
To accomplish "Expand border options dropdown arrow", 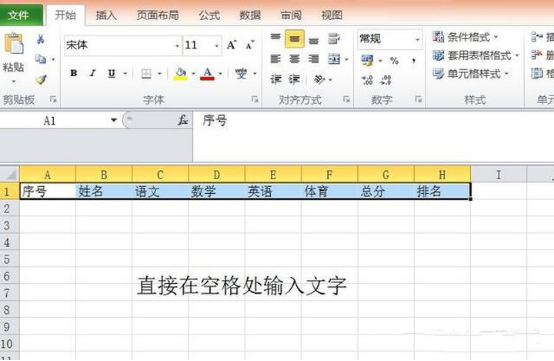I will pyautogui.click(x=159, y=73).
